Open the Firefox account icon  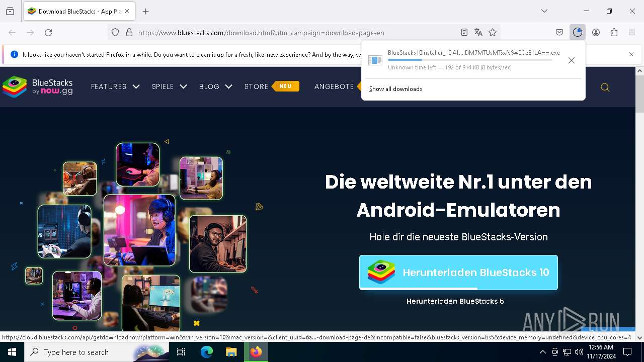click(596, 33)
